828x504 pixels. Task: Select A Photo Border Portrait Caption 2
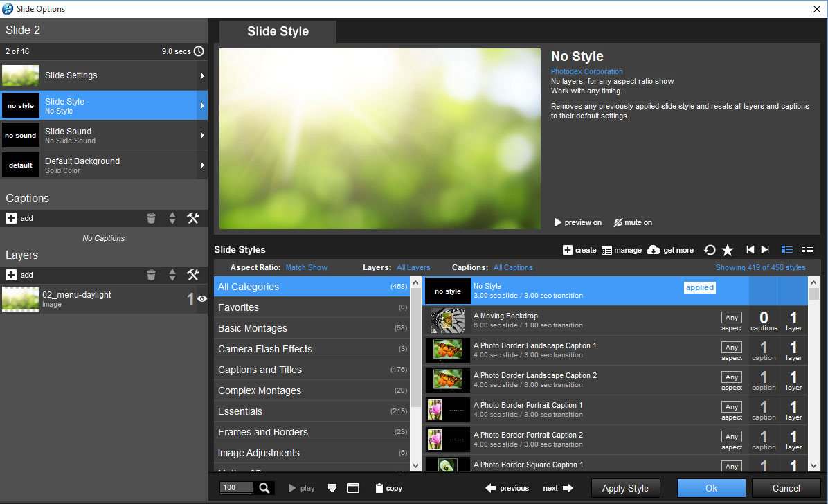[616, 440]
